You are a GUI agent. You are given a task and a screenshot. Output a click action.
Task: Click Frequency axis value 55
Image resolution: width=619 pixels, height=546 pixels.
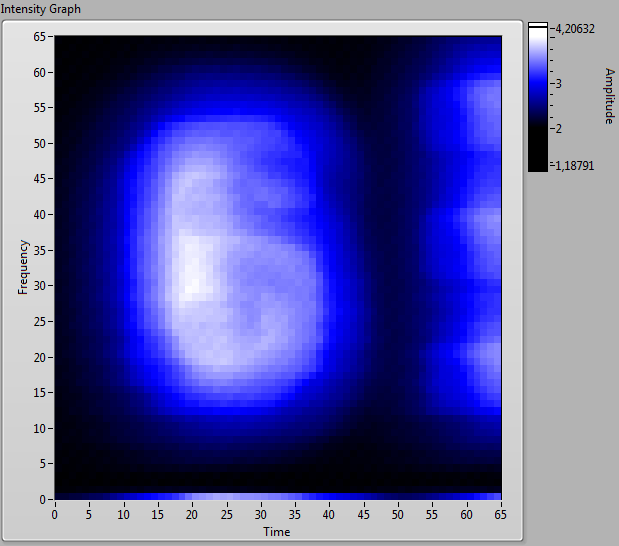point(39,108)
